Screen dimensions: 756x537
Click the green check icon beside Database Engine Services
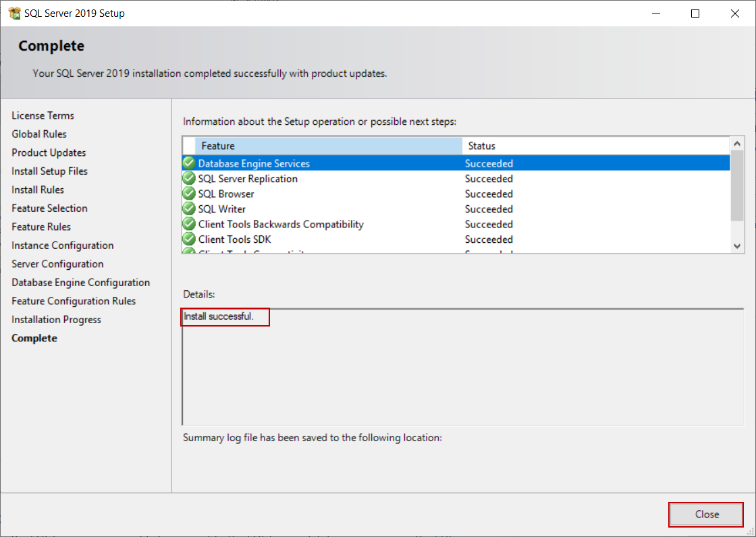[188, 163]
